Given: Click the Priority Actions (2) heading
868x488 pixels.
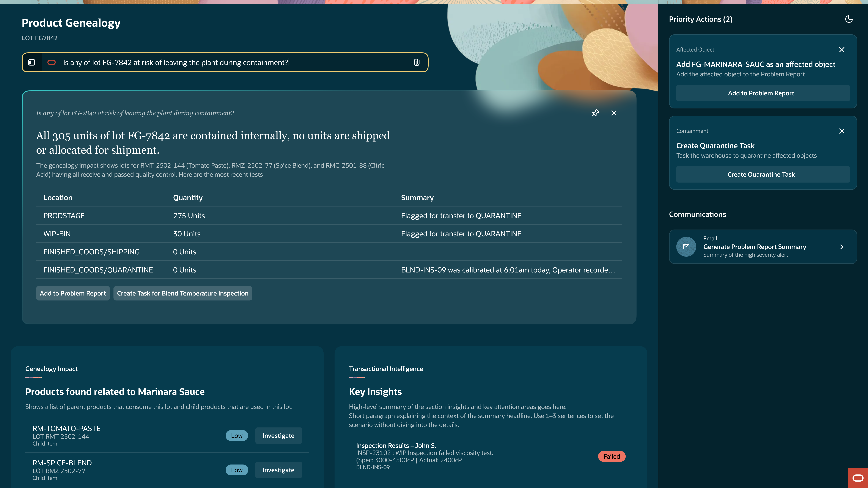Looking at the screenshot, I should (701, 19).
